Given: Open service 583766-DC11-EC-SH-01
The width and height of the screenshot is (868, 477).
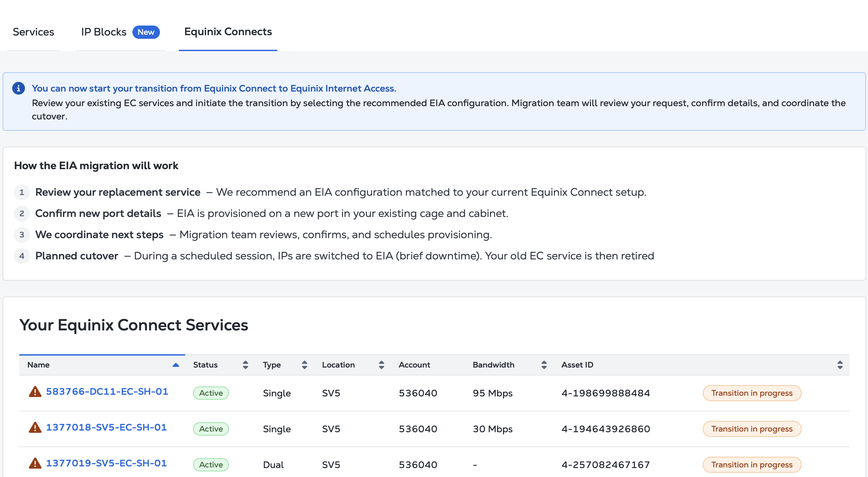Looking at the screenshot, I should click(107, 392).
